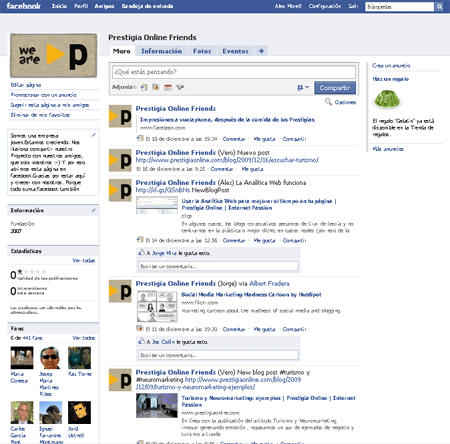Screen dimensions: 450x444
Task: Switch to the Eventos tab
Action: (x=235, y=51)
